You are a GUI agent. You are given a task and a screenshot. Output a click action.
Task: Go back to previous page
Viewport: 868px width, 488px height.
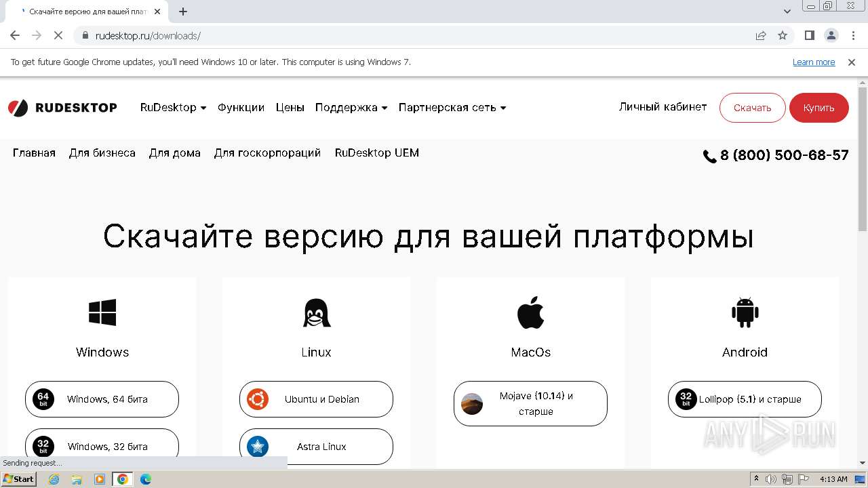click(x=15, y=35)
